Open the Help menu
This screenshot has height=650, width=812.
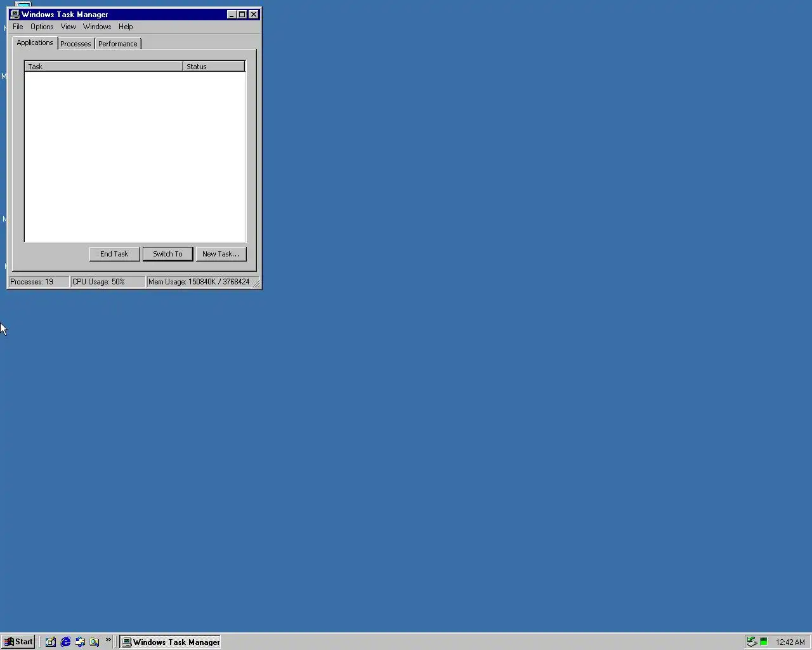click(x=126, y=27)
